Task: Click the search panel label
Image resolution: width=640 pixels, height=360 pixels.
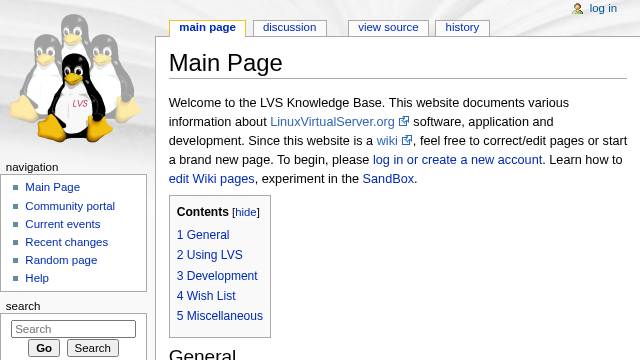Action: coord(23,306)
